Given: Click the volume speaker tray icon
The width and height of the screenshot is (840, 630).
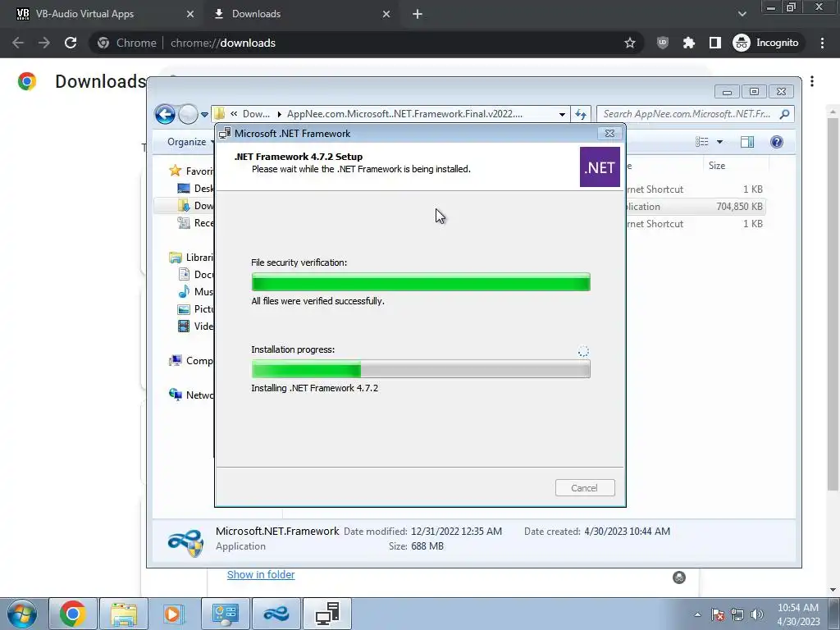Looking at the screenshot, I should (756, 614).
